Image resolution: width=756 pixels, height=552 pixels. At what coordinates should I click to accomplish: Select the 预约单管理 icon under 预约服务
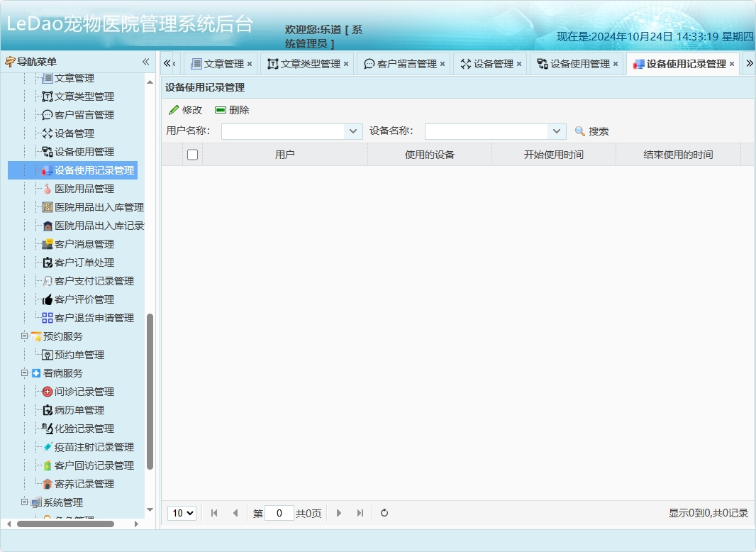[x=48, y=354]
